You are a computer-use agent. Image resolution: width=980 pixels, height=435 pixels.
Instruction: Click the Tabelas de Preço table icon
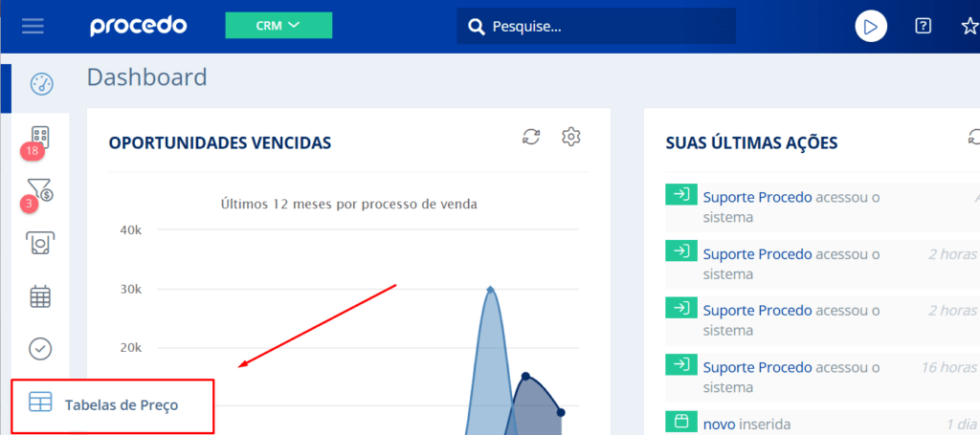(40, 402)
